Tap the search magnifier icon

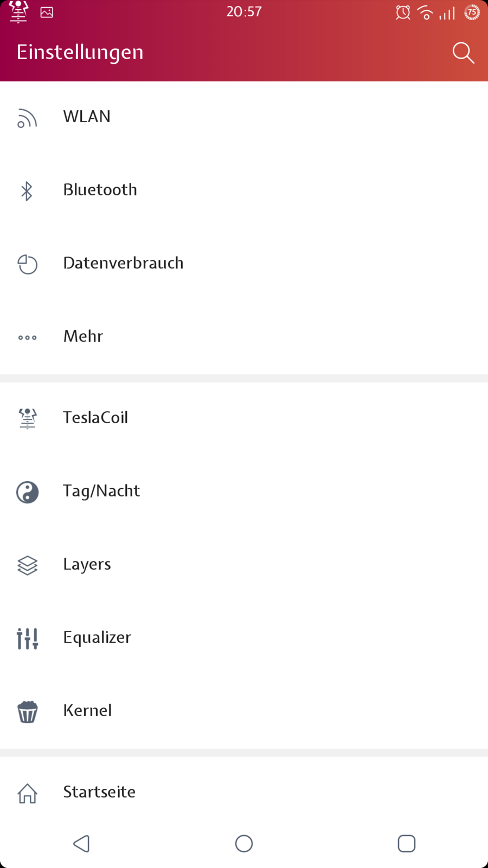tap(463, 53)
